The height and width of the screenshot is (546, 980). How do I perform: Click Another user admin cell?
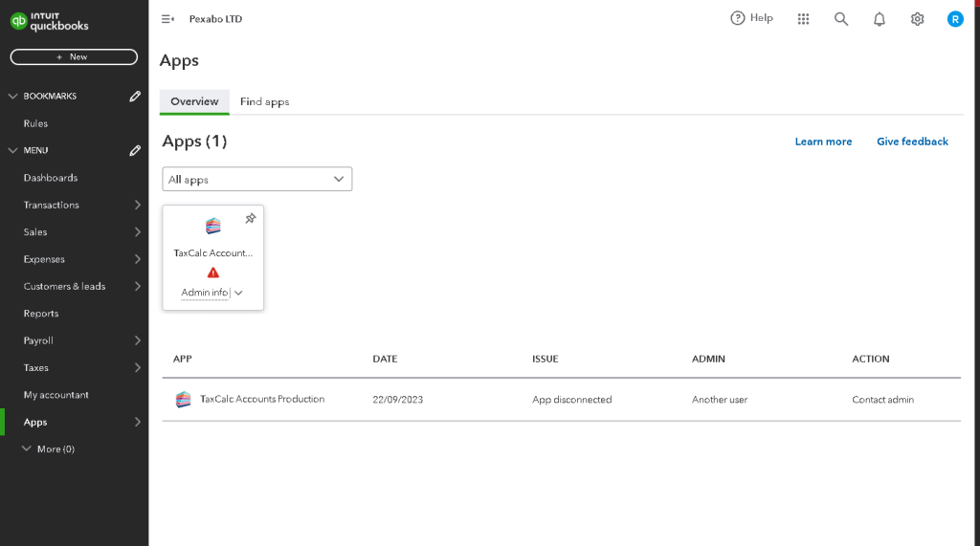point(720,400)
